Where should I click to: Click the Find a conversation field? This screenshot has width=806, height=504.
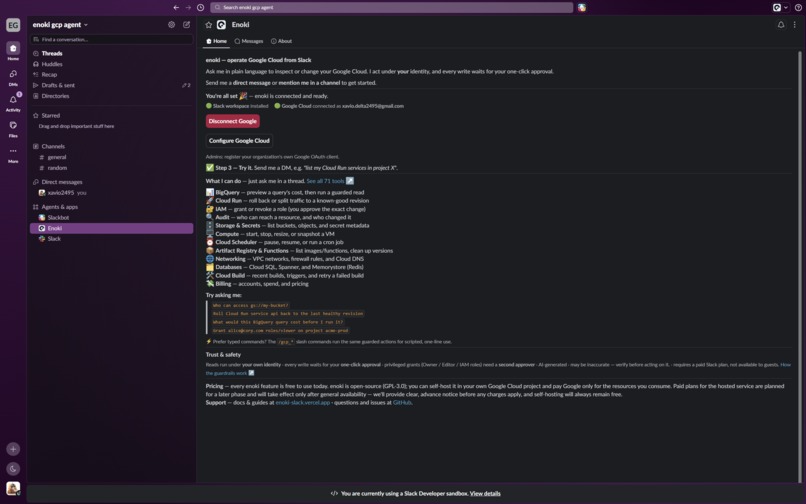(x=112, y=39)
